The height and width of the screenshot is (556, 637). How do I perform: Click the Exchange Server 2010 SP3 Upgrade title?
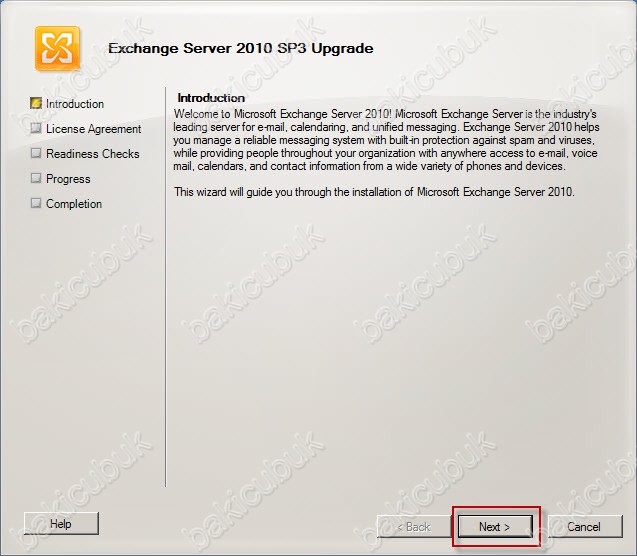[x=240, y=48]
